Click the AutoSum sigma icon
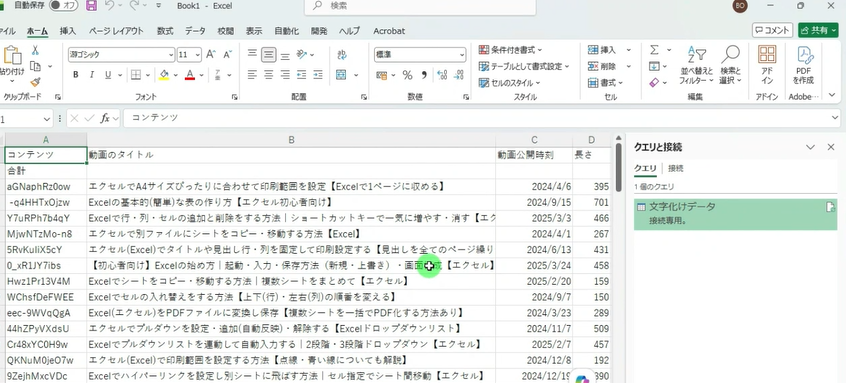Image resolution: width=846 pixels, height=383 pixels. 654,50
